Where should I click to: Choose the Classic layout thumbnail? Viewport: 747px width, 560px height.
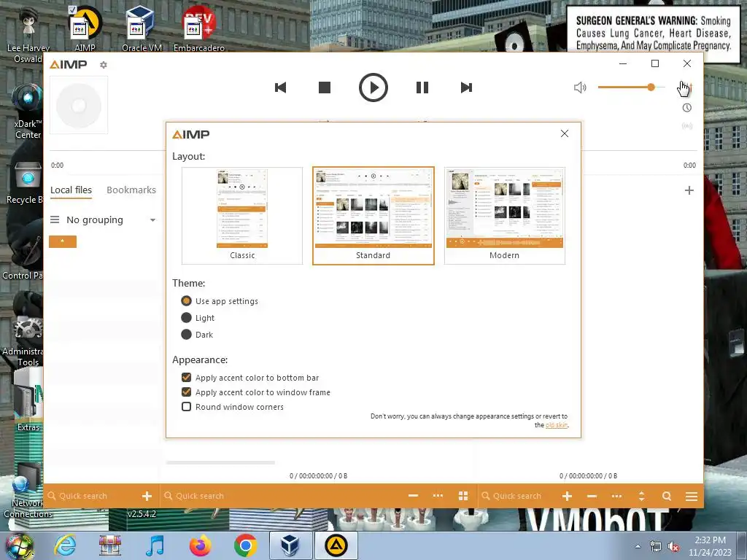242,216
